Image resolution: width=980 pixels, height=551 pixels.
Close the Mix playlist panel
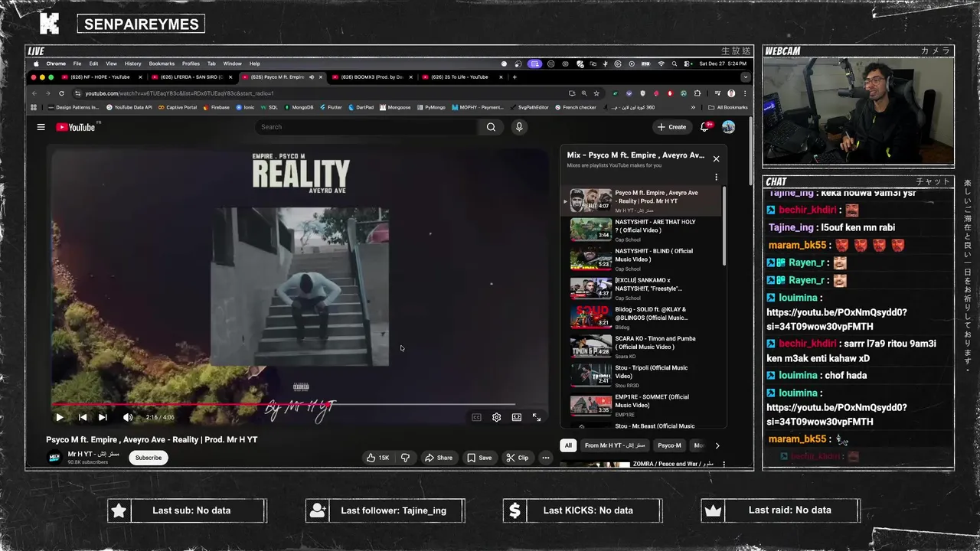pos(716,158)
